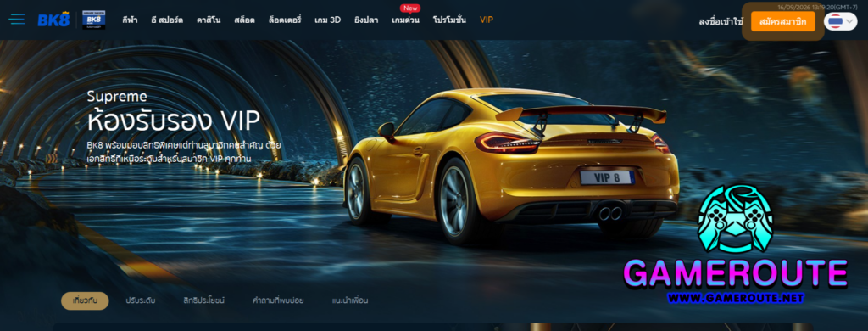The height and width of the screenshot is (331, 868).
Task: Open the เกมด่วน menu marked New
Action: coord(405,20)
